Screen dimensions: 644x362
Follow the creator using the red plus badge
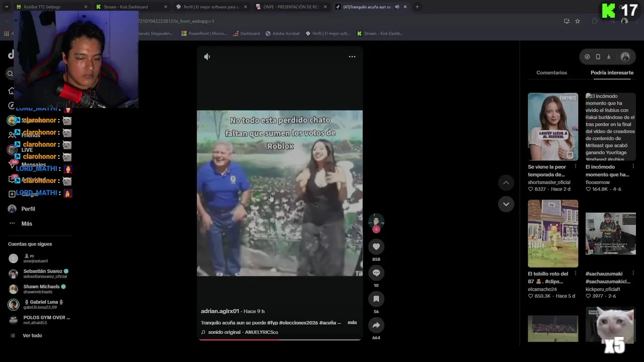coord(376,229)
